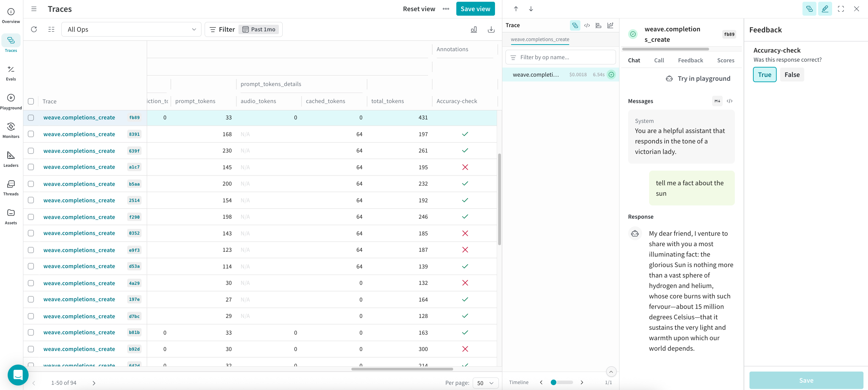Image resolution: width=868 pixels, height=390 pixels.
Task: Check the 2514 trace row
Action: click(31, 200)
